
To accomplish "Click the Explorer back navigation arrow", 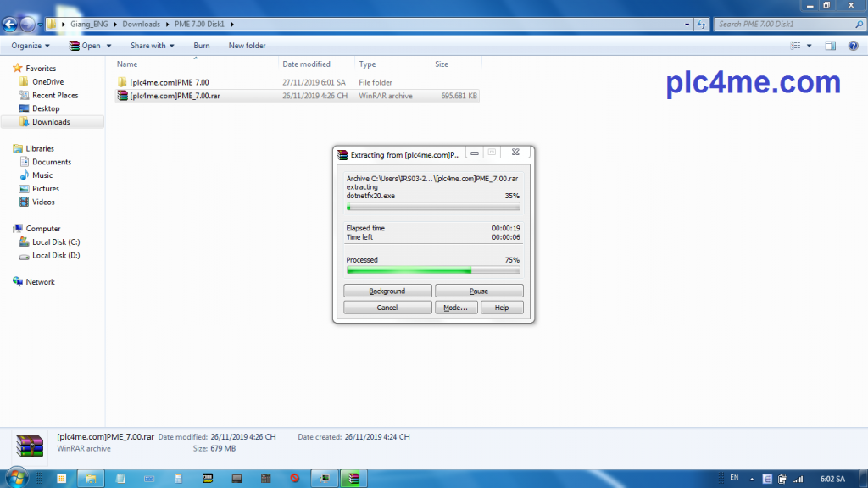I will pos(11,24).
